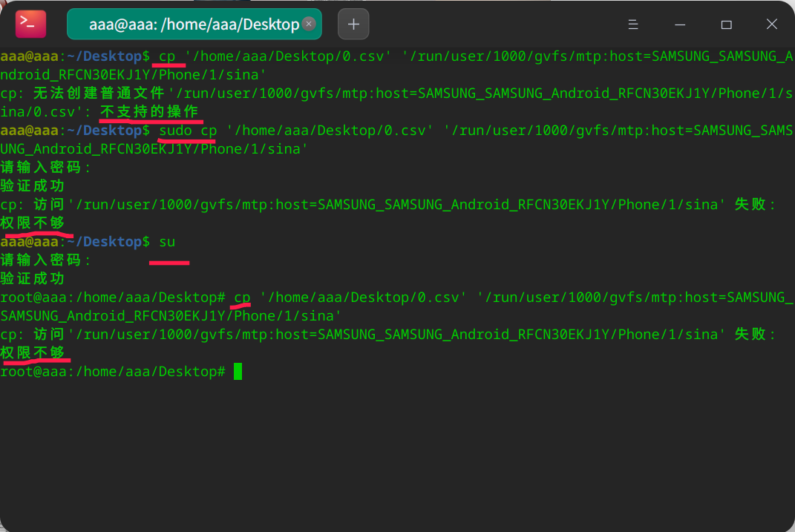Click the final 'root@aaa:/home/aaa/Desktop#' prompt

[113, 372]
